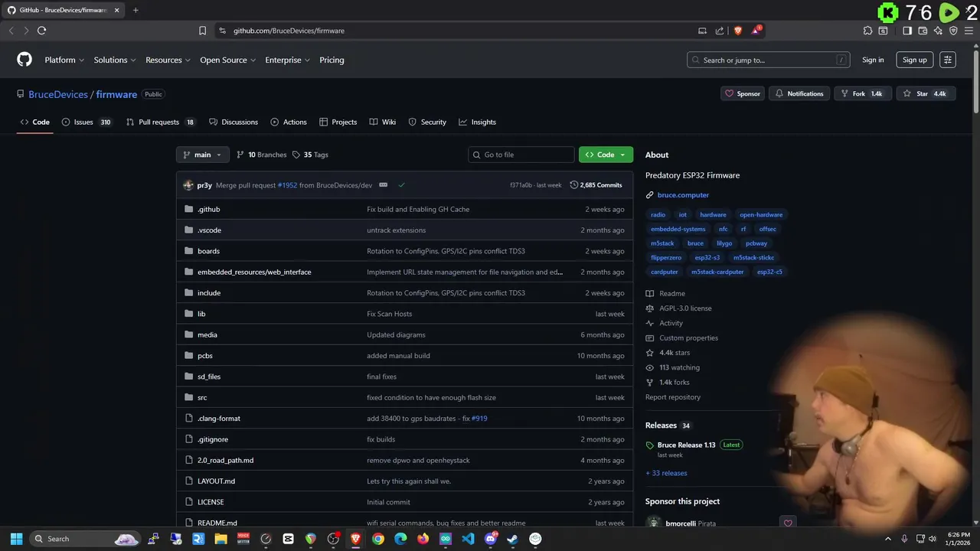Open Visual Studio Code in taskbar
Screen dimensions: 980x551
pyautogui.click(x=468, y=539)
